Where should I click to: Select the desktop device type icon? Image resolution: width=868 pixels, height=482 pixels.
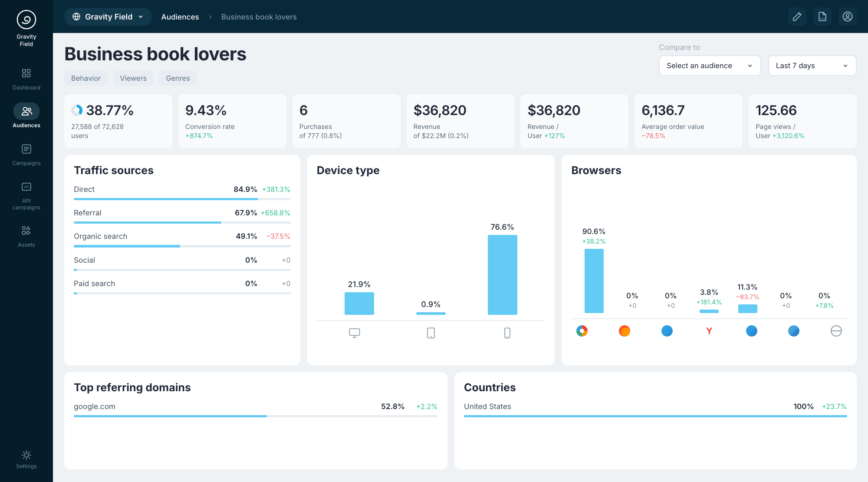click(355, 333)
